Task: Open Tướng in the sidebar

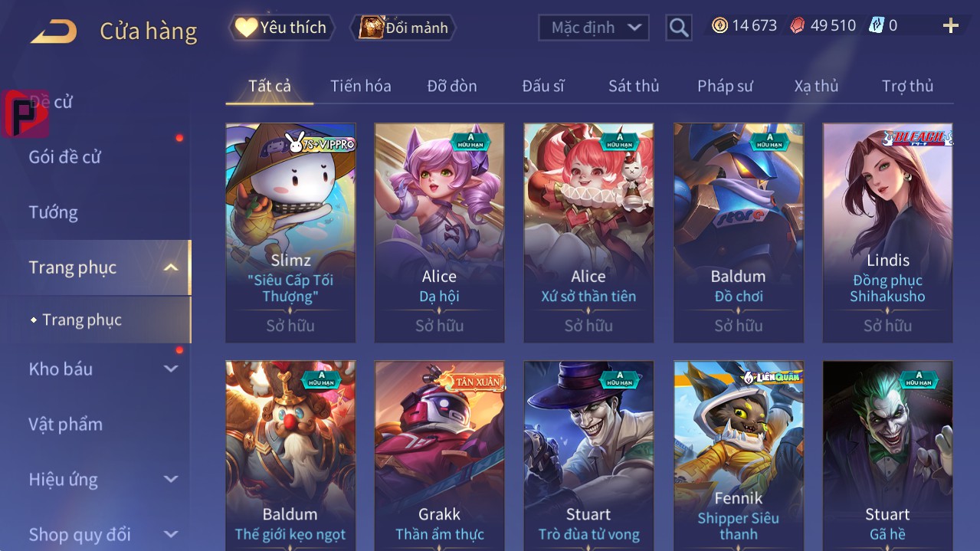Action: 53,212
